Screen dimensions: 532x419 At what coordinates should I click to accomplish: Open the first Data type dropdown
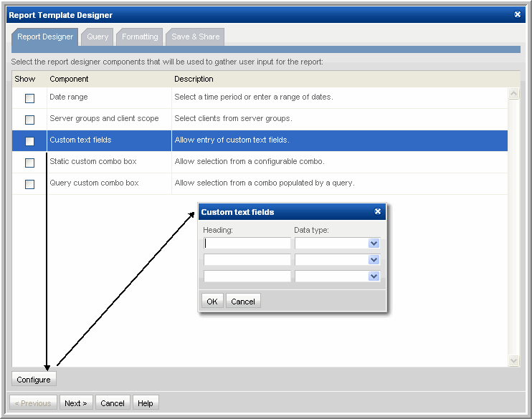point(374,244)
